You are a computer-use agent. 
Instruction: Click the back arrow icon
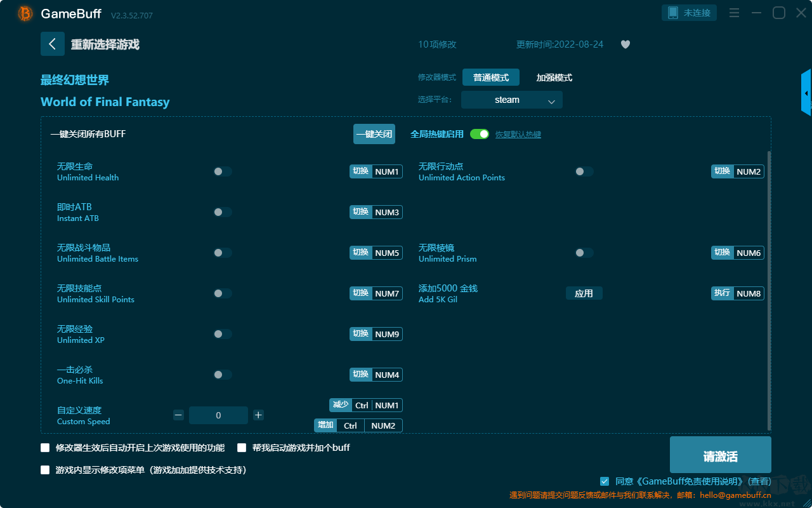(x=53, y=44)
